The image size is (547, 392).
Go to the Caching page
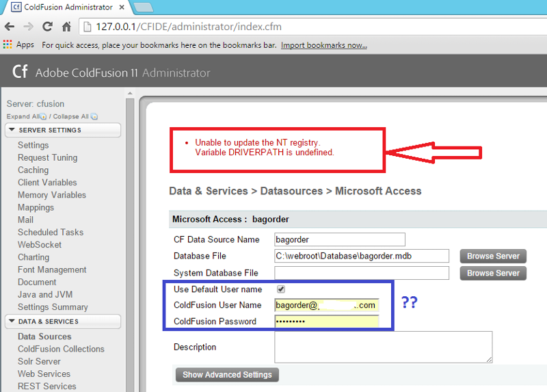(33, 170)
